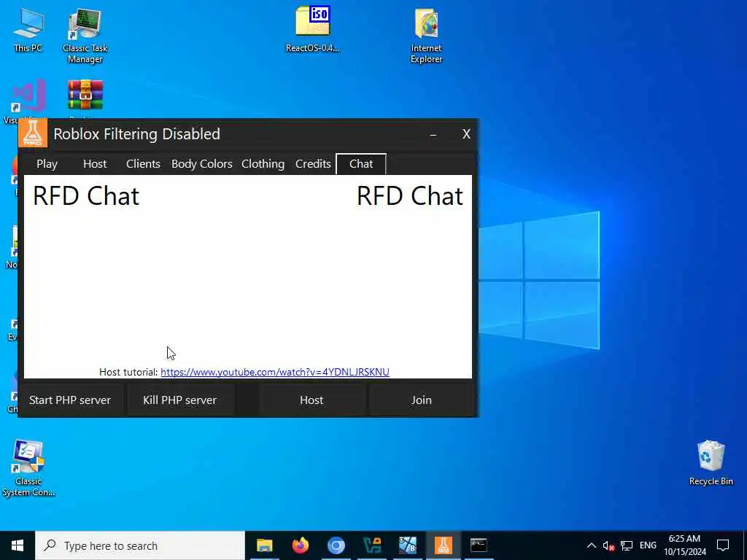The width and height of the screenshot is (747, 560).
Task: Open File Explorer from the taskbar
Action: point(264,545)
